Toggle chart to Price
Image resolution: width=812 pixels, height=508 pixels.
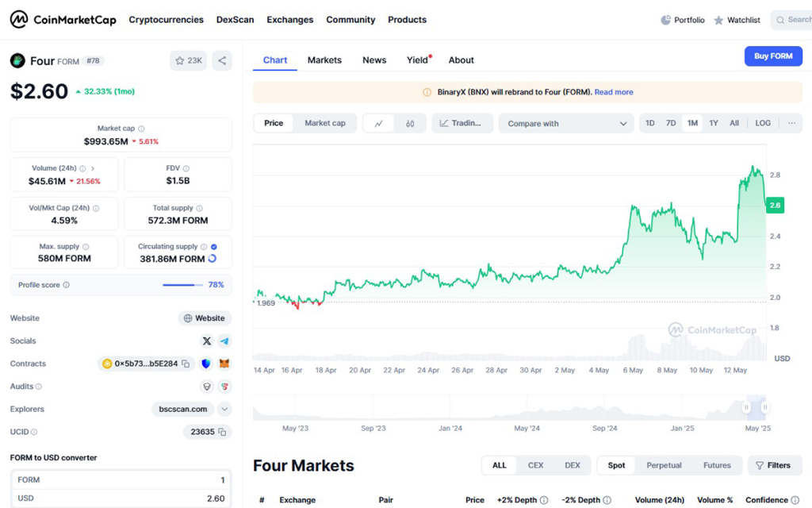click(274, 123)
